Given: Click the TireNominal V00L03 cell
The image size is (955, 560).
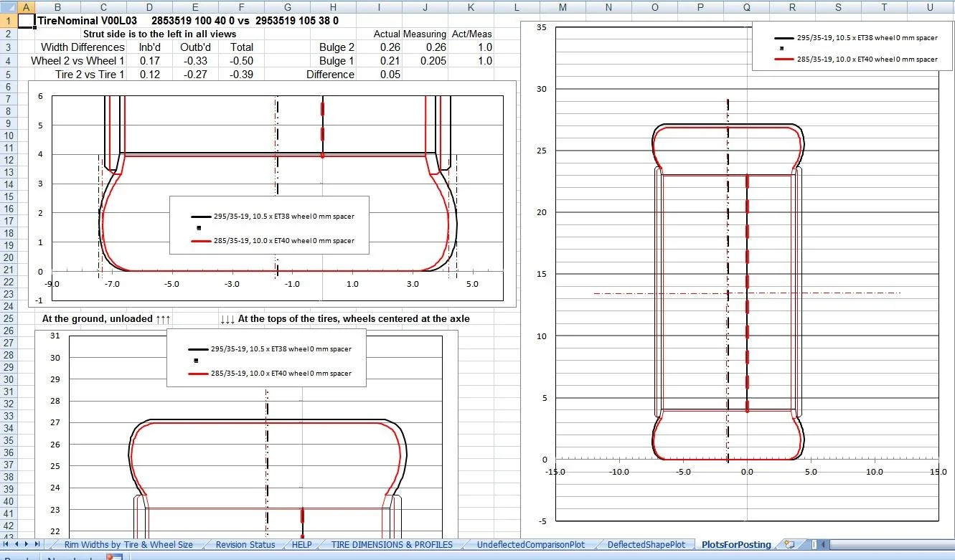Looking at the screenshot, I should (87, 21).
